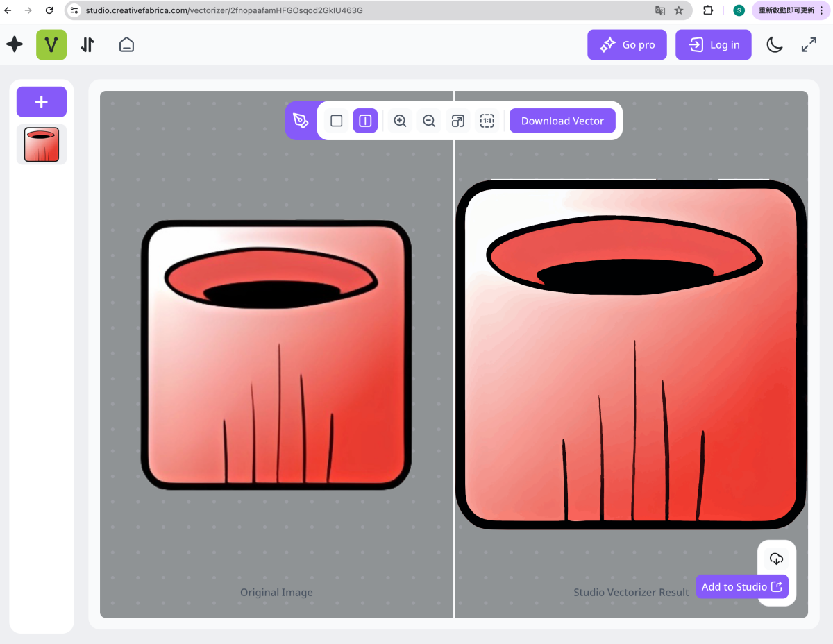Switch to single view mode
The width and height of the screenshot is (833, 644).
[337, 121]
